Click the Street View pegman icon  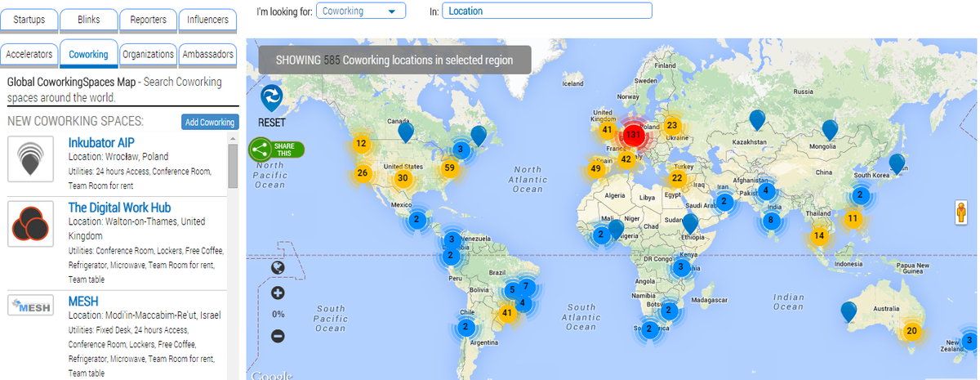[961, 213]
